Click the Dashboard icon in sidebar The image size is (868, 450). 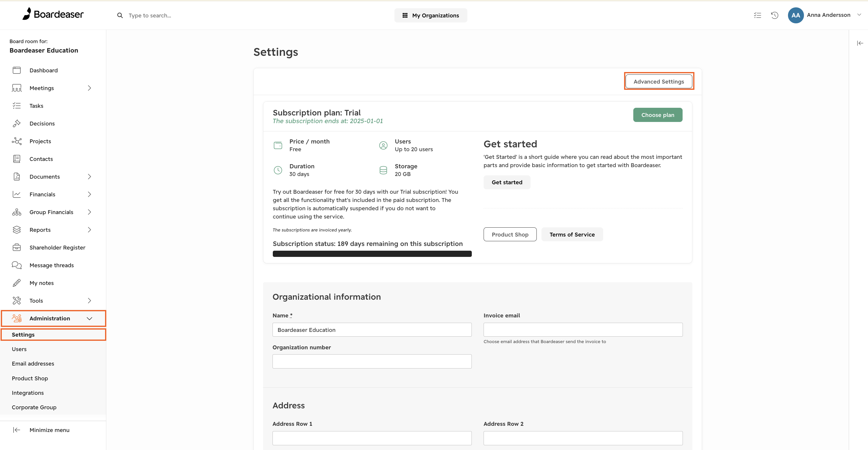click(17, 70)
